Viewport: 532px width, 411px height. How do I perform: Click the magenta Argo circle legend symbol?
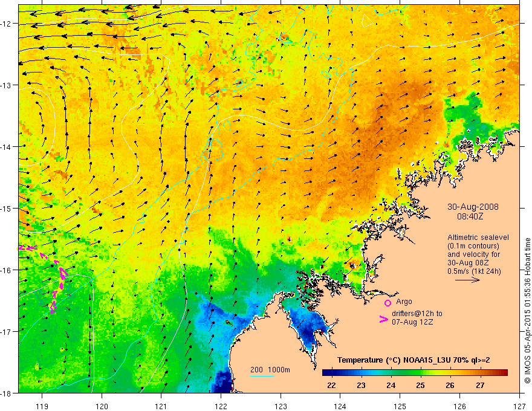point(388,303)
